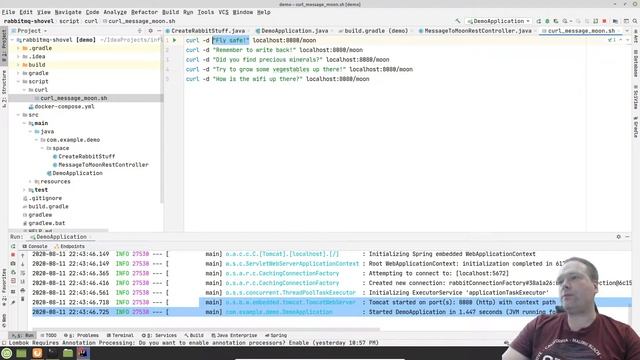The height and width of the screenshot is (360, 640).
Task: Toggle the Database tool window side button
Action: point(636,63)
